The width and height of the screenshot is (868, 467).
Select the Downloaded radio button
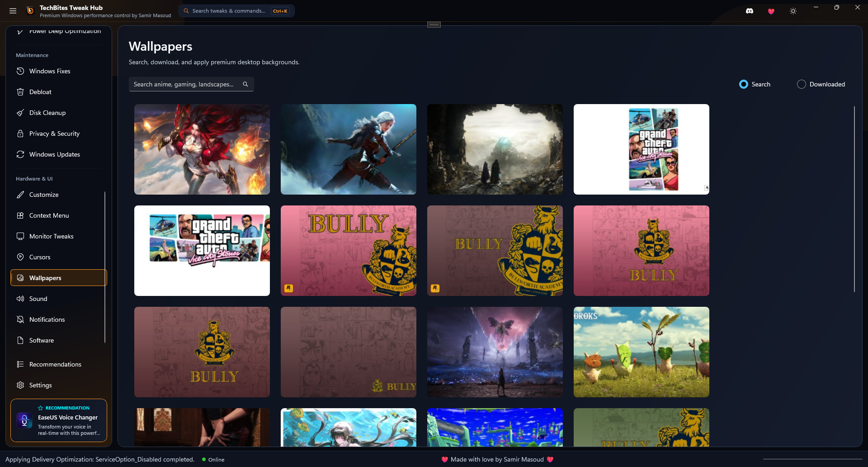(x=802, y=84)
